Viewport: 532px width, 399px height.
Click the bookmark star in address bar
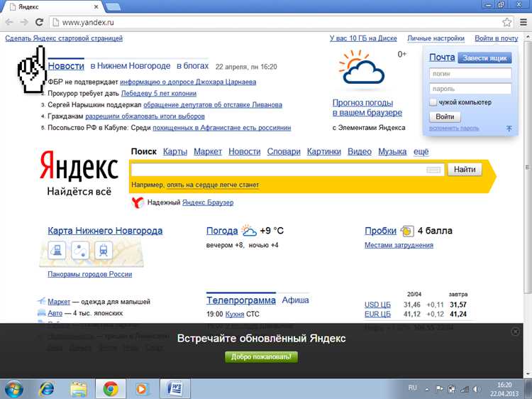click(507, 22)
